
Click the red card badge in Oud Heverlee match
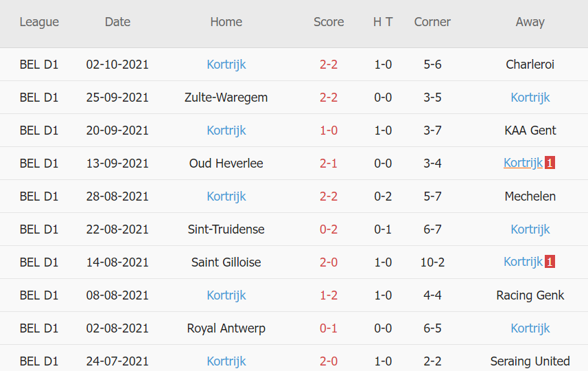pyautogui.click(x=550, y=164)
